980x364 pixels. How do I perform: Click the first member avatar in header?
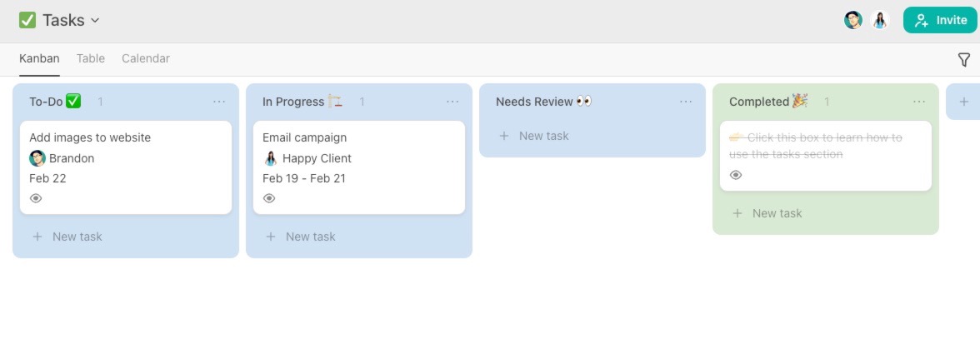pos(852,20)
